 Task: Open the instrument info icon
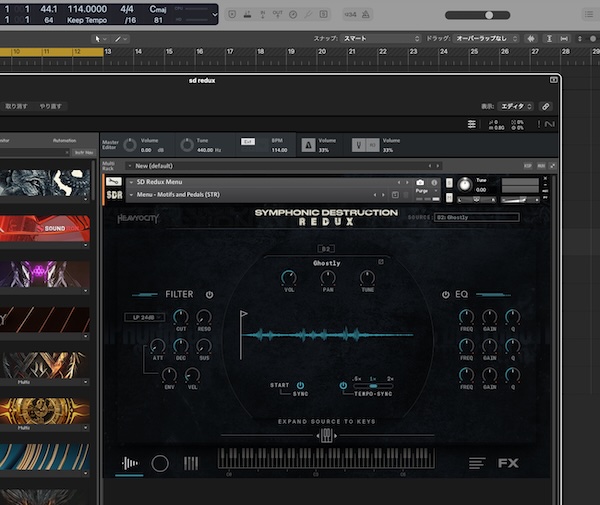(x=434, y=182)
